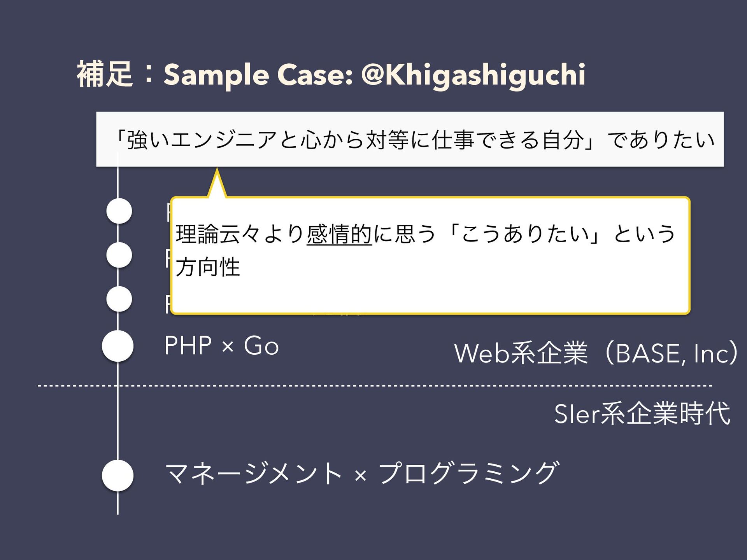747x560 pixels.
Task: Click the マネージメント × プログラミング text
Action: pyautogui.click(x=362, y=473)
